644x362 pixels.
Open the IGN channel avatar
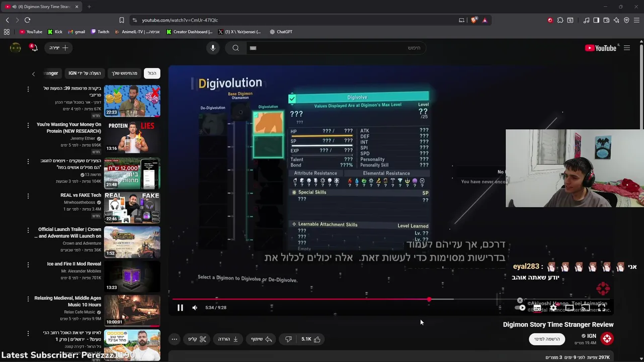tap(607, 339)
